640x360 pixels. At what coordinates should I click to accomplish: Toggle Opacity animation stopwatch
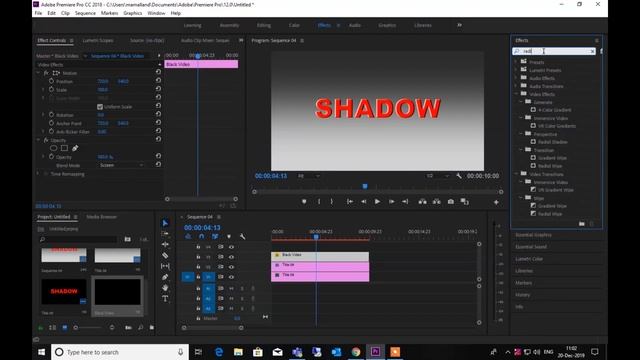tap(51, 157)
